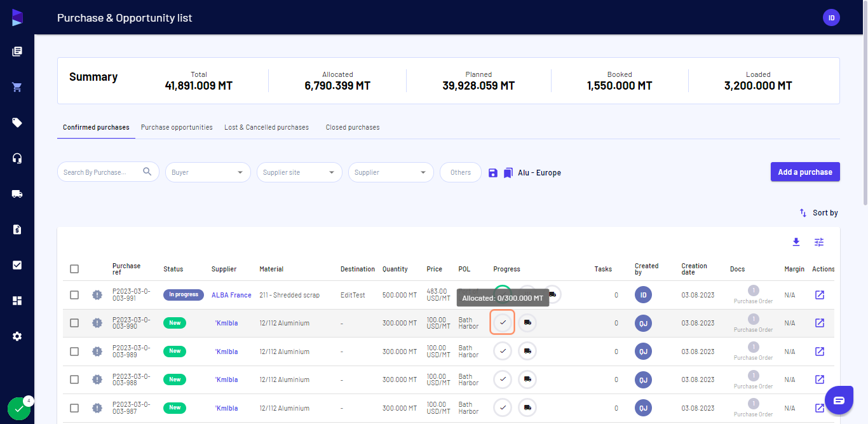Image resolution: width=868 pixels, height=424 pixels.
Task: Click QJ creator avatar in row 003-990
Action: [643, 323]
